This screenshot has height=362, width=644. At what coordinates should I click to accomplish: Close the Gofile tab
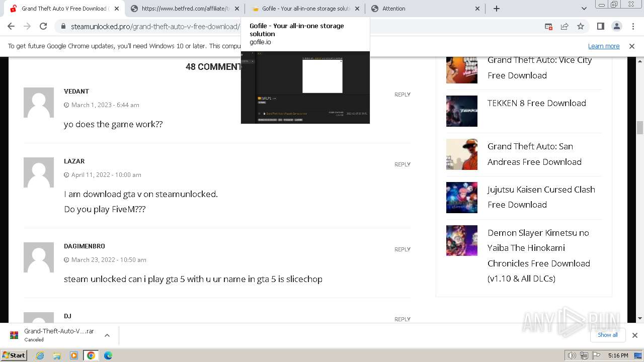[357, 9]
